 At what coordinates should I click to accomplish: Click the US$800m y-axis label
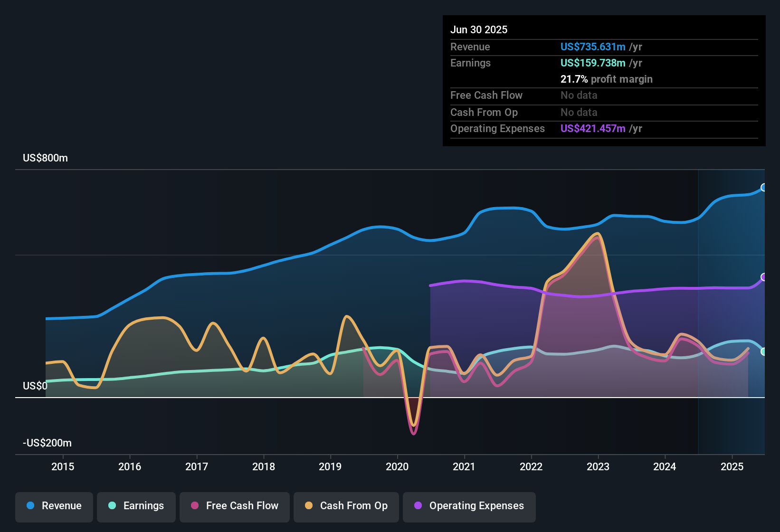pos(46,158)
